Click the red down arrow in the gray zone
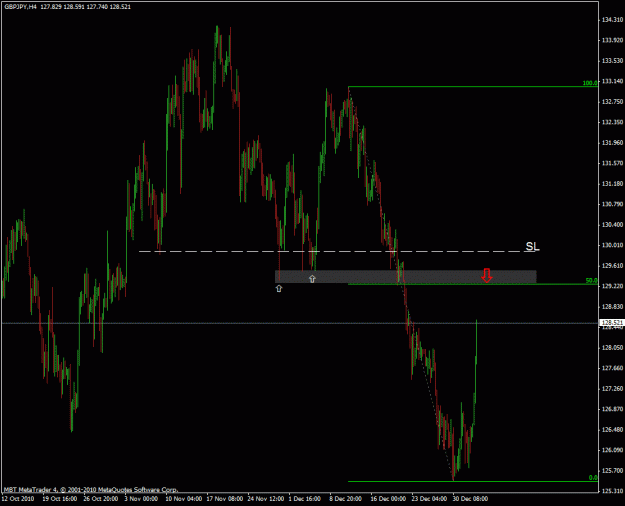Image resolution: width=625 pixels, height=506 pixels. [486, 276]
